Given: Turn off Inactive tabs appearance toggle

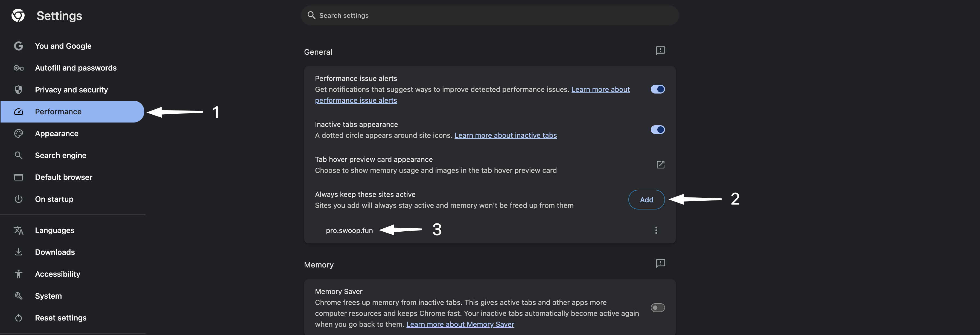Looking at the screenshot, I should [657, 130].
